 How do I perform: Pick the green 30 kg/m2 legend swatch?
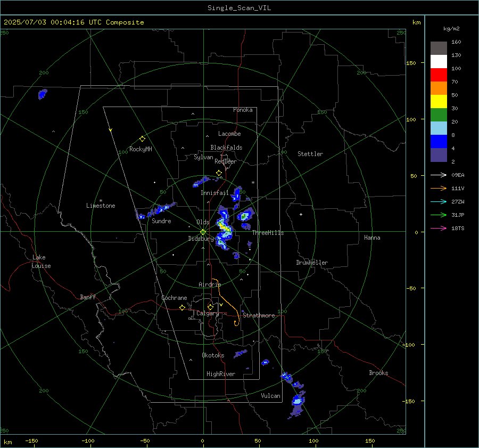439,115
